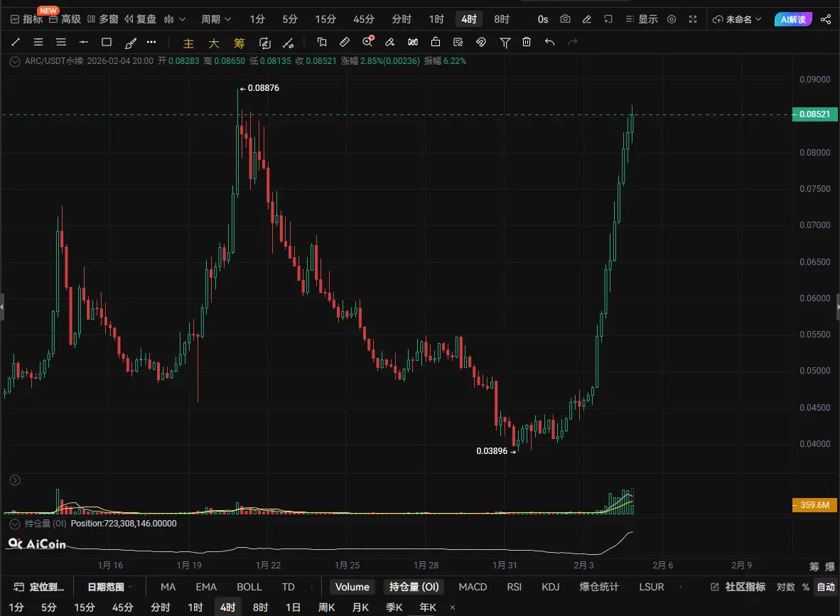The width and height of the screenshot is (840, 616).
Task: Open more drawing tools (three dots)
Action: click(x=151, y=42)
